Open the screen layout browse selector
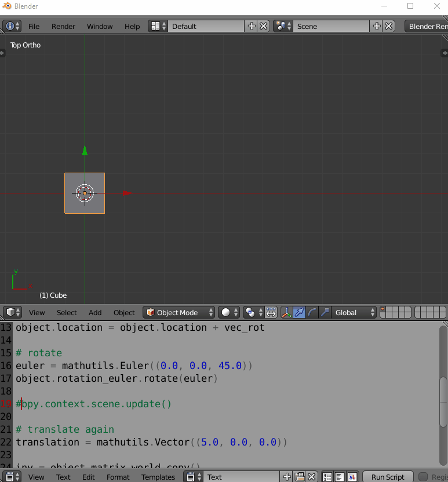The image size is (448, 482). point(158,26)
